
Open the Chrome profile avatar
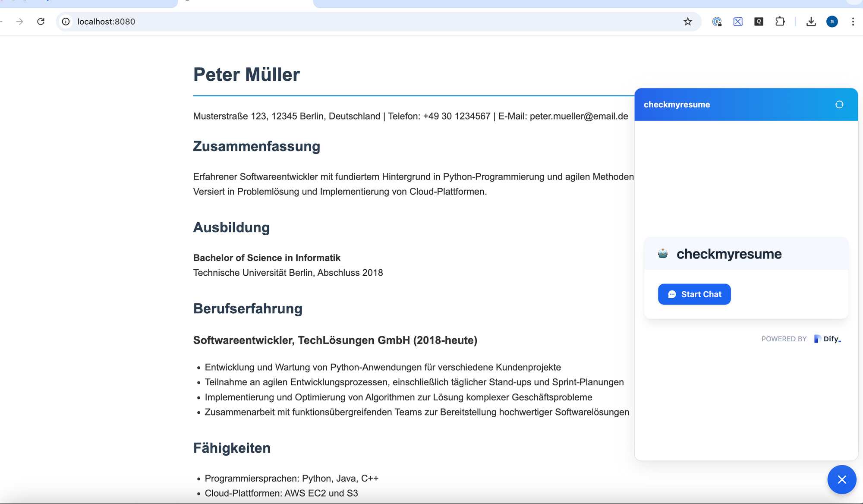pos(832,22)
